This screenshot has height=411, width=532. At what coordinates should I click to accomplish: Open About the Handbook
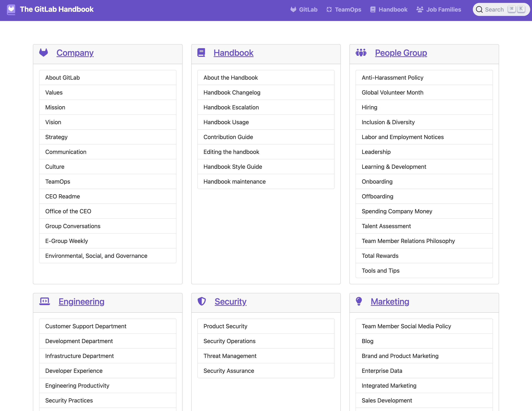point(266,77)
